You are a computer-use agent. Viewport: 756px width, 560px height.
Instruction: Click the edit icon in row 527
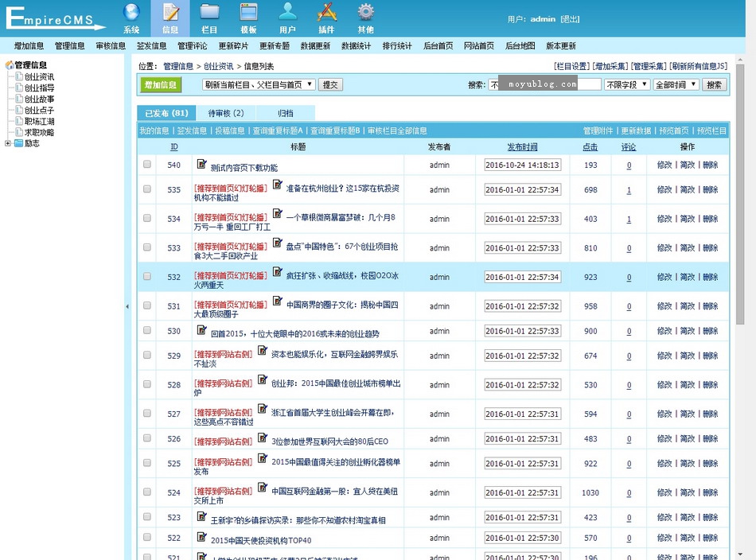[263, 409]
